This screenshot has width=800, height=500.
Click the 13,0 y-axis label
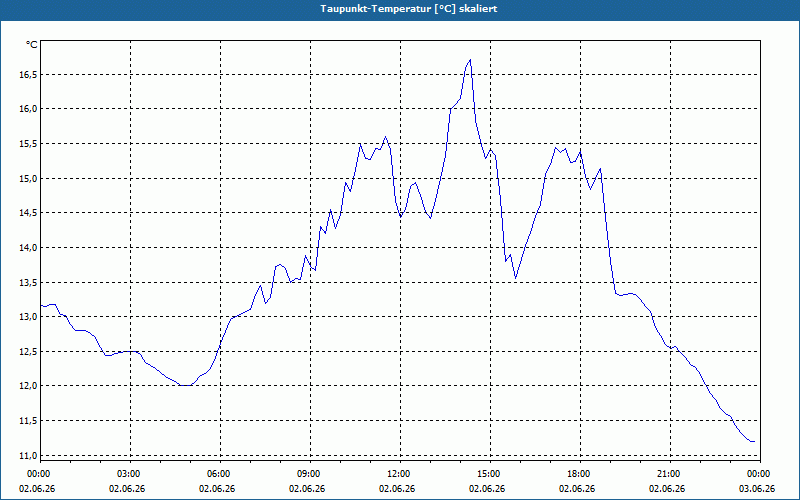click(x=28, y=317)
